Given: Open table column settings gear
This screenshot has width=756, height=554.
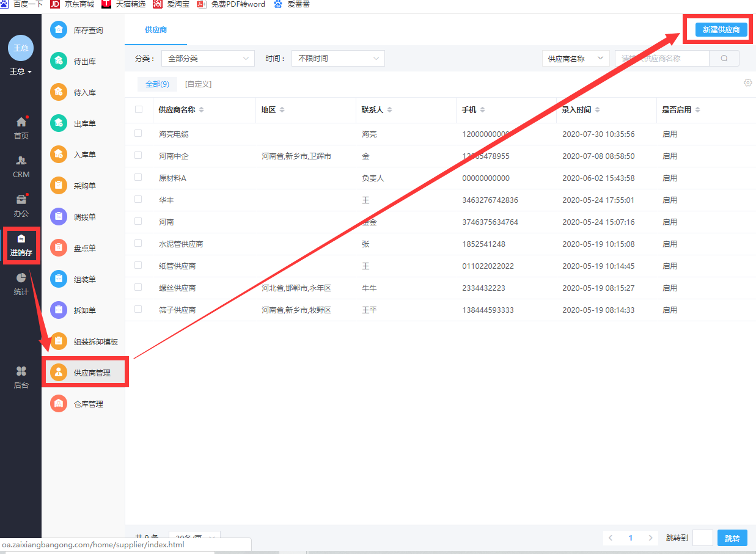Looking at the screenshot, I should [x=748, y=83].
